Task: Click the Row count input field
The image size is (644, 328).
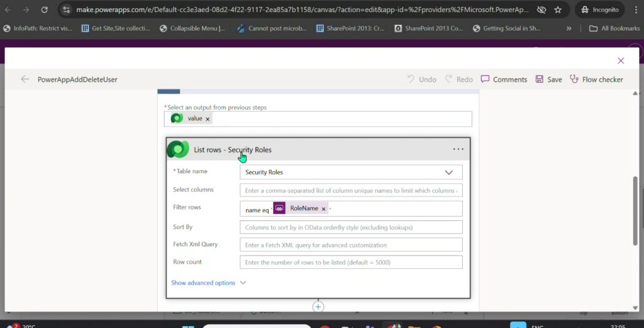Action: tap(351, 263)
